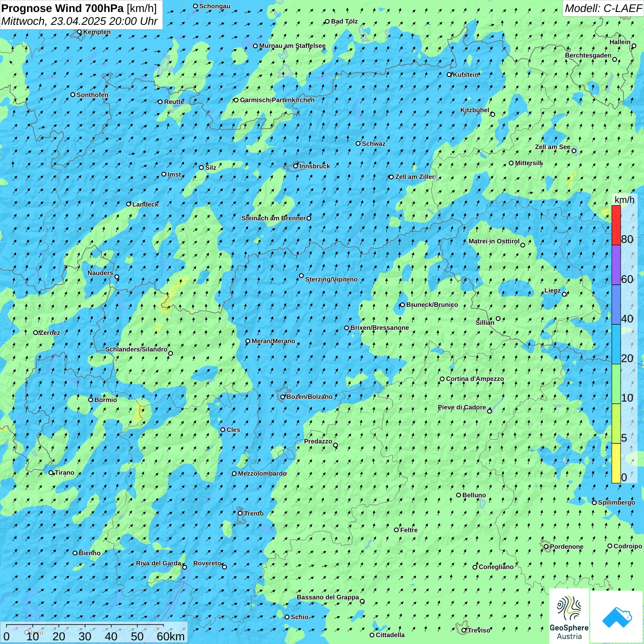Select the yellow 0–5 km/h legend segment
Screen dimensions: 644x644
tap(616, 463)
